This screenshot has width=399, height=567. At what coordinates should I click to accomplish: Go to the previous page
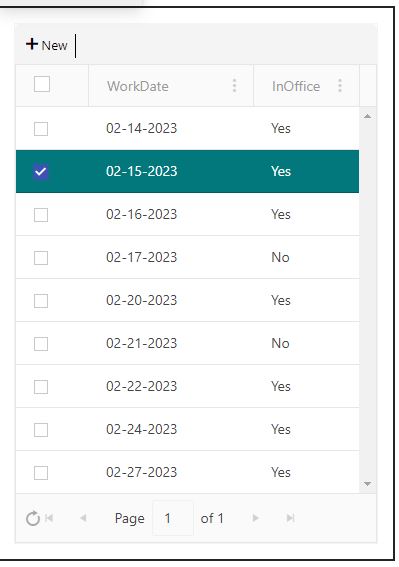click(83, 518)
